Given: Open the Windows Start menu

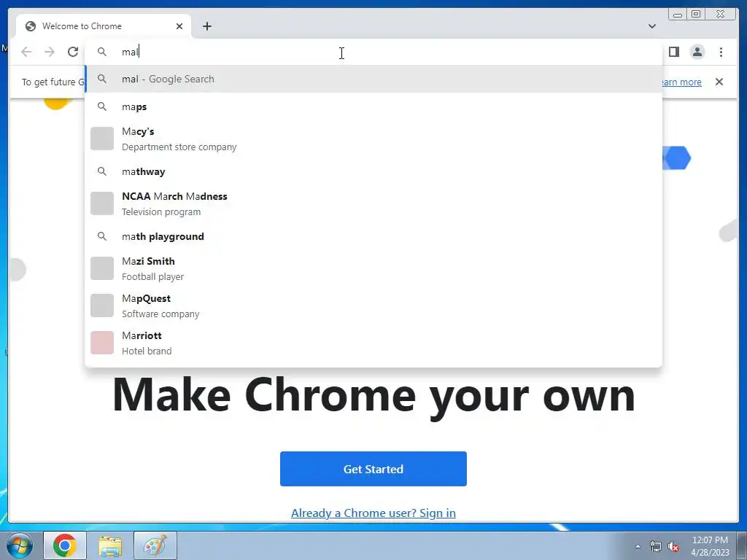Looking at the screenshot, I should pyautogui.click(x=19, y=545).
